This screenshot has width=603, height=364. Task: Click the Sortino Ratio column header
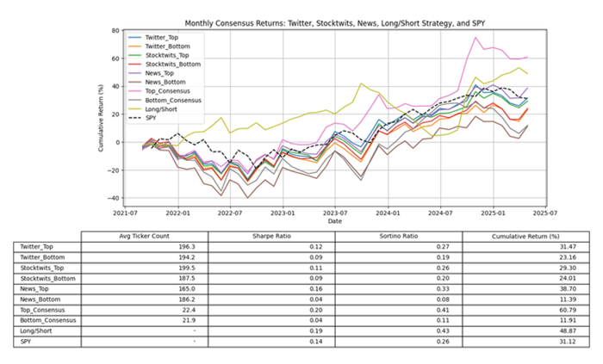tap(398, 236)
